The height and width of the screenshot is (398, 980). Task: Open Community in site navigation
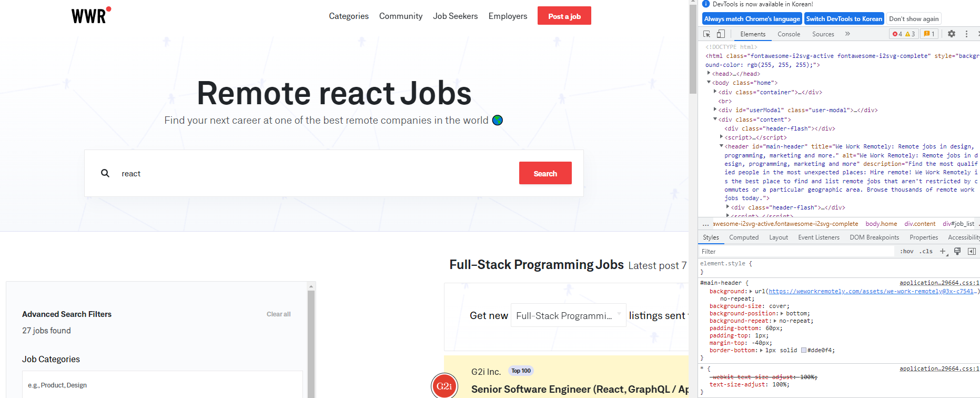pyautogui.click(x=401, y=16)
